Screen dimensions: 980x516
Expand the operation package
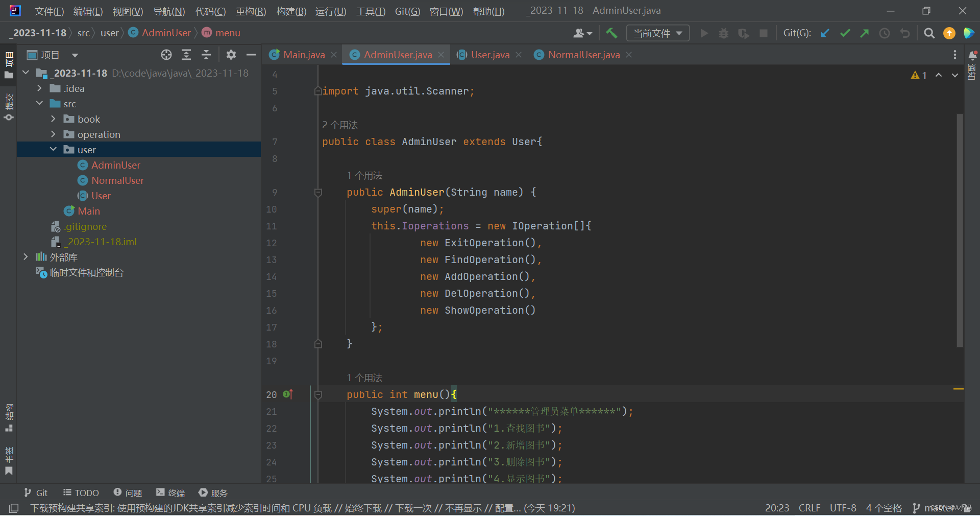point(53,134)
